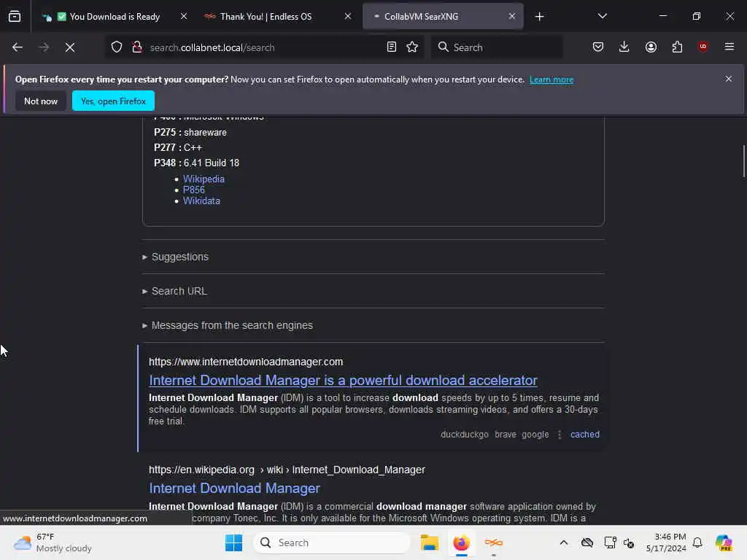Close the You Download is Ready tab

tap(184, 17)
